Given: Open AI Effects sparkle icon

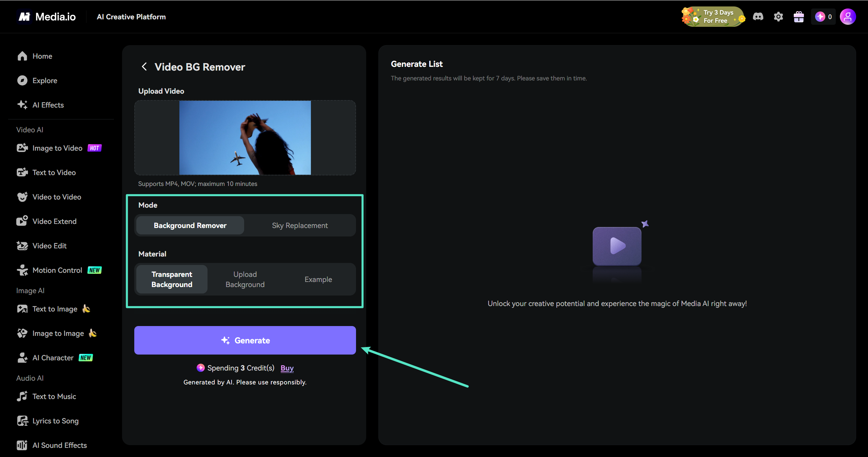Looking at the screenshot, I should click(x=22, y=105).
